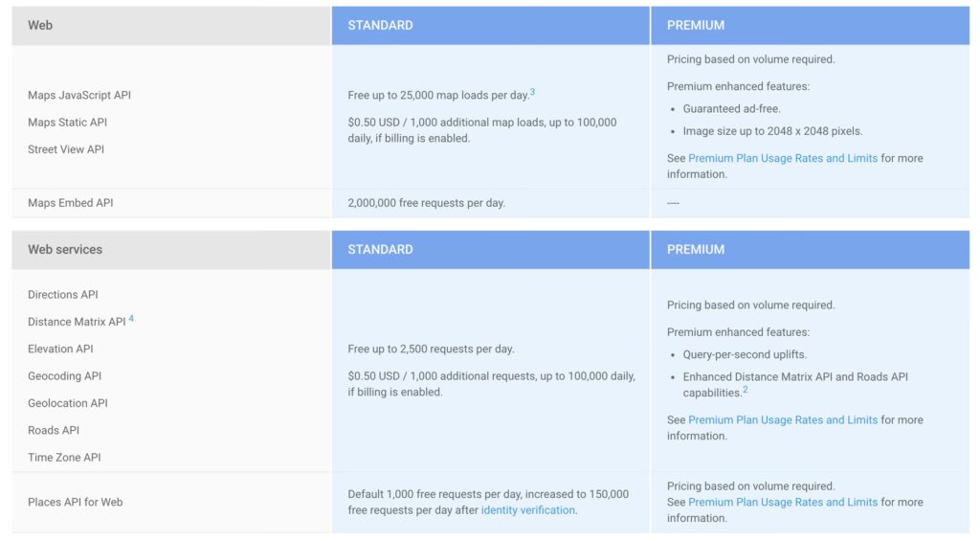Open Premium Plan link below Roads API capabilities

click(782, 419)
